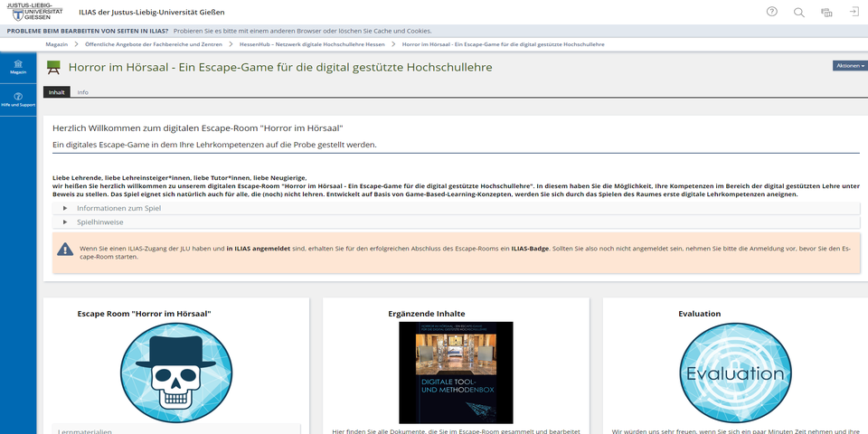Viewport: 868px width, 434px height.
Task: Open the help question mark icon
Action: [x=771, y=12]
